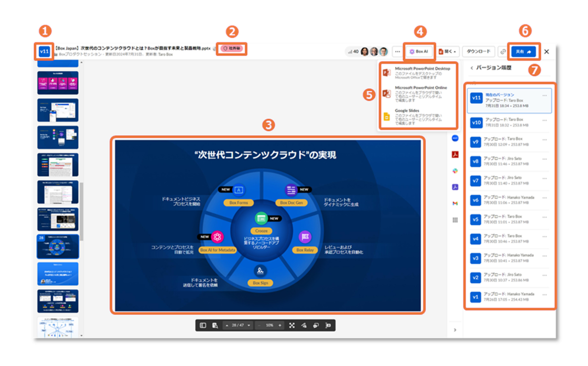Select the oldest version v1 entry
This screenshot has height=366, width=588.
510,297
